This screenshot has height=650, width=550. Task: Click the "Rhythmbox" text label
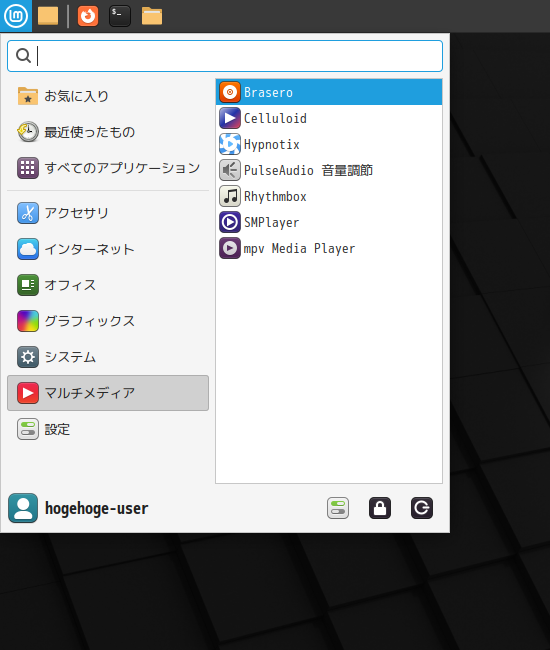tap(275, 196)
